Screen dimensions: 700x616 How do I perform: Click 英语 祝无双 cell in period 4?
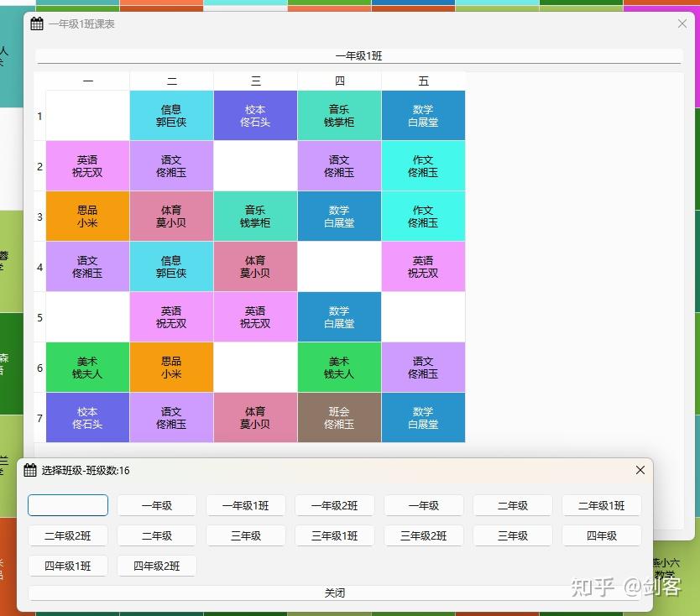[423, 267]
